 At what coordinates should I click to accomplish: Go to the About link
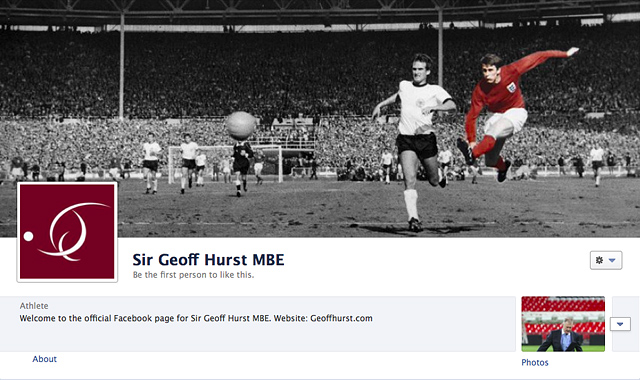coord(44,359)
